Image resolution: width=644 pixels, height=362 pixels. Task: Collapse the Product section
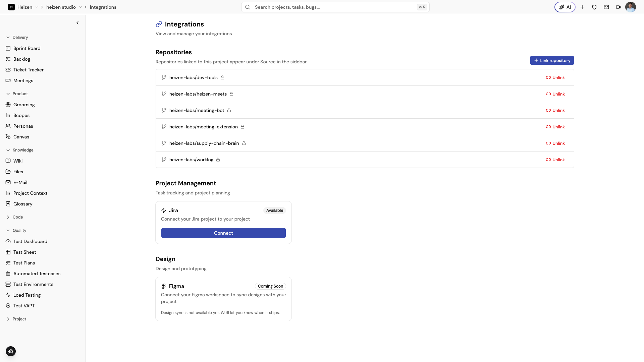point(17,94)
